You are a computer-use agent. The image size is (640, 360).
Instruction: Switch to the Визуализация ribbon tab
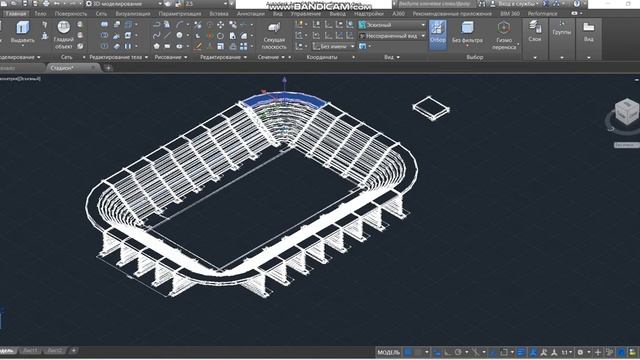pyautogui.click(x=133, y=13)
